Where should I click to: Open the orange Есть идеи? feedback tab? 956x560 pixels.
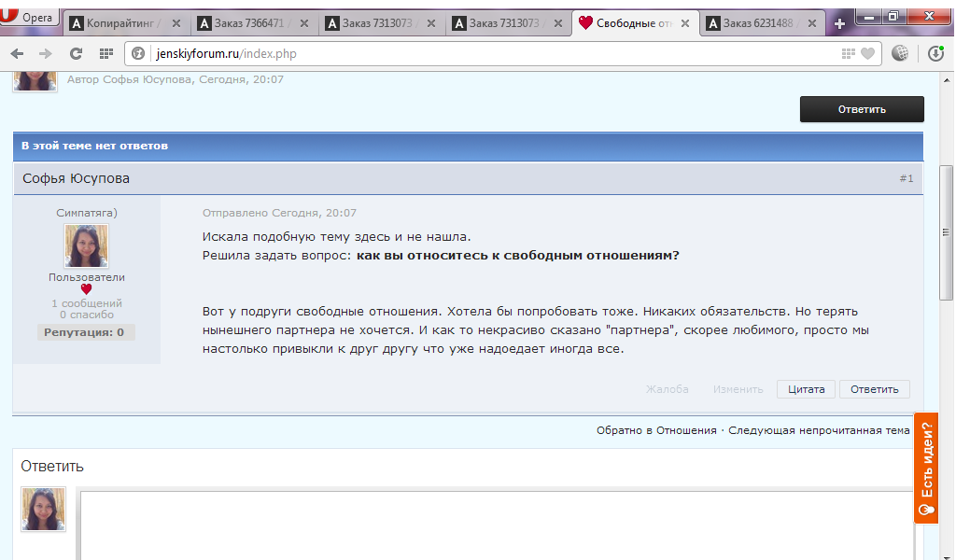click(925, 468)
